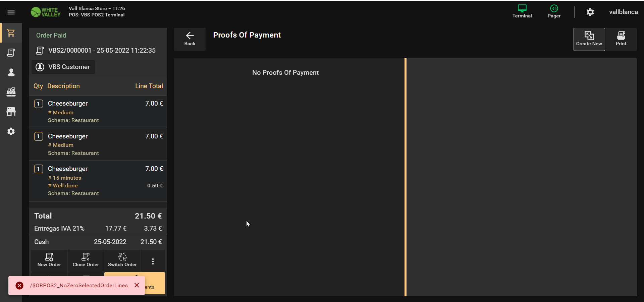This screenshot has height=302, width=644.
Task: Select the Cheeseburger line with Well done
Action: point(98,181)
